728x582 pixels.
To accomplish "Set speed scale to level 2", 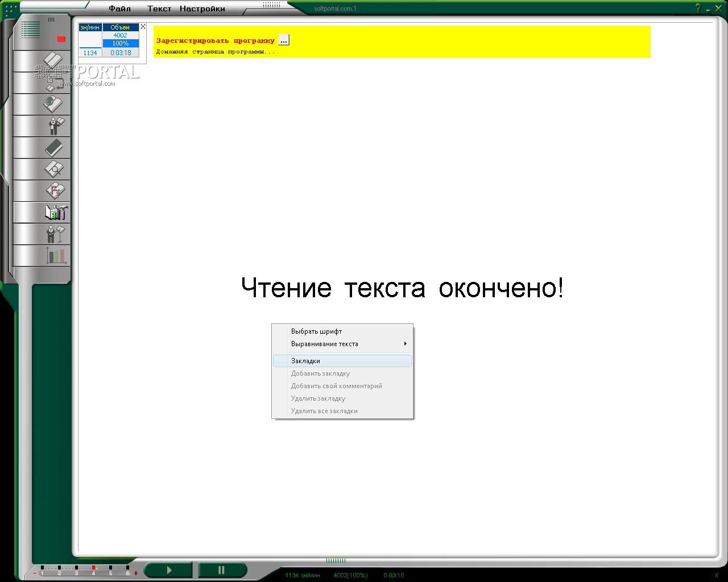I will 59,571.
